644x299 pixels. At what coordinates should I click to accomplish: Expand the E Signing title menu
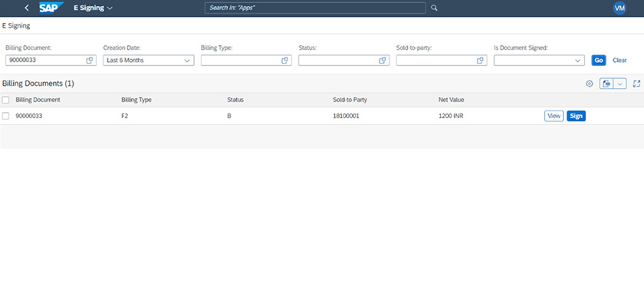(x=93, y=8)
